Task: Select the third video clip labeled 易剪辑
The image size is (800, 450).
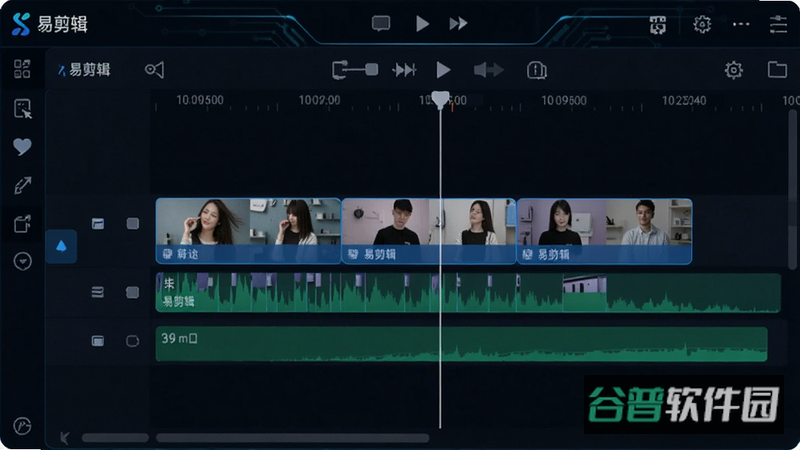Action: 605,231
